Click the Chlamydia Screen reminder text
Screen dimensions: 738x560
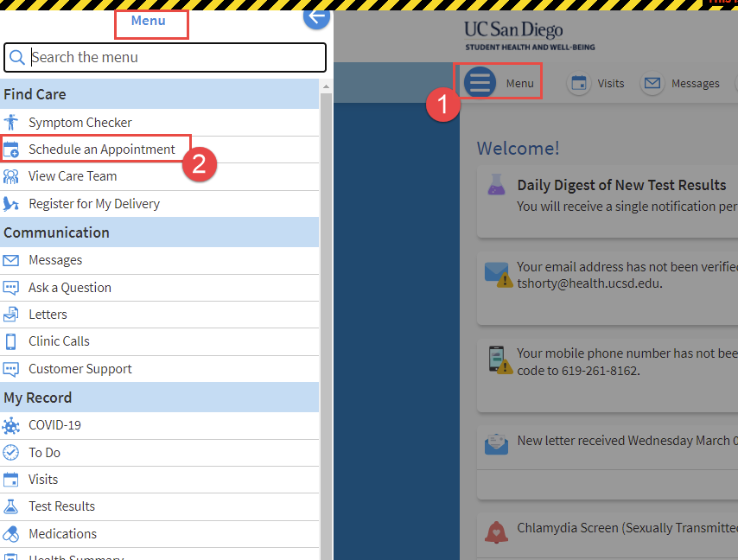(627, 528)
